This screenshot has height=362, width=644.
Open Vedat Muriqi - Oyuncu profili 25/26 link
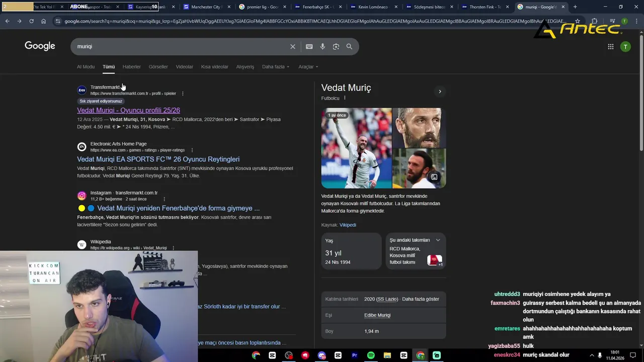128,110
